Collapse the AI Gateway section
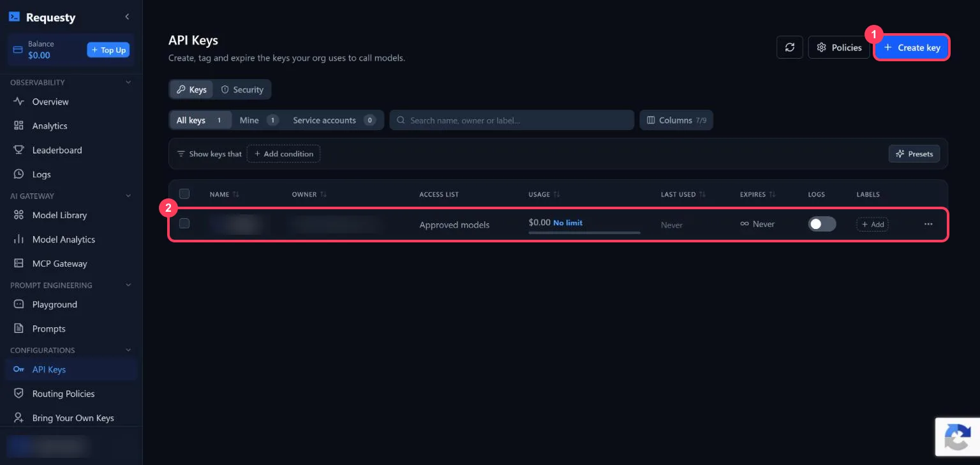Image resolution: width=980 pixels, height=465 pixels. coord(128,196)
